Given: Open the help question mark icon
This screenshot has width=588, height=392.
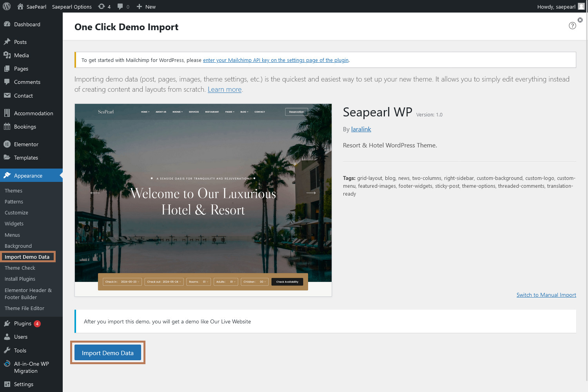Looking at the screenshot, I should click(572, 25).
